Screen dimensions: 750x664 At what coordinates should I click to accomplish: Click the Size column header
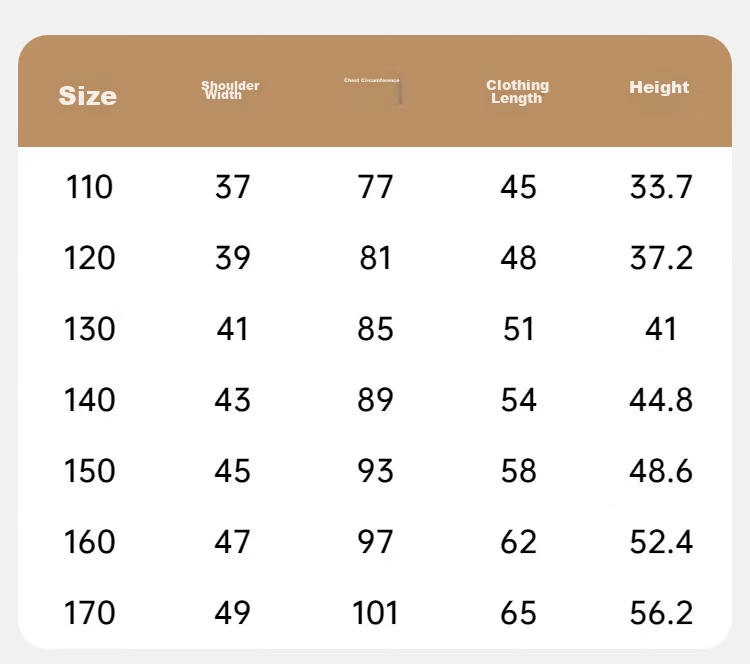pos(88,96)
